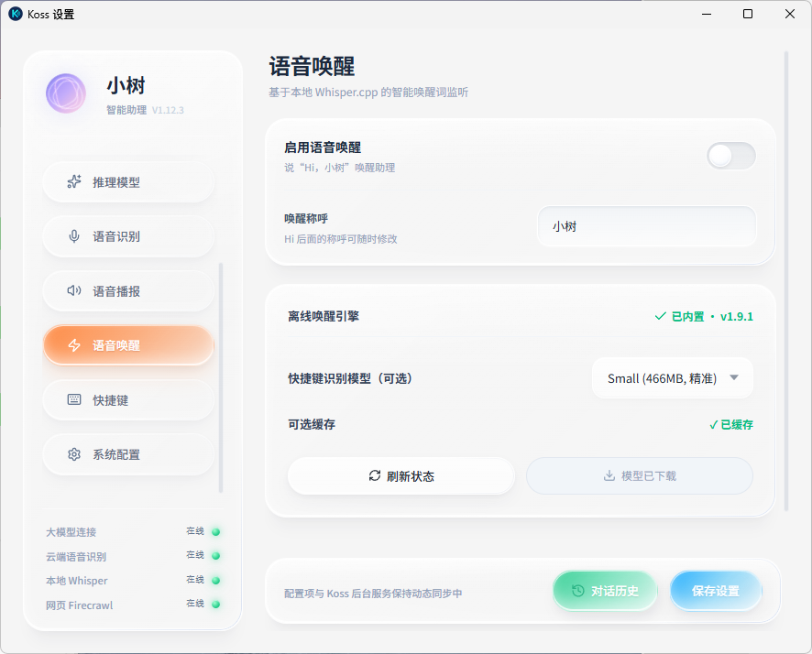The width and height of the screenshot is (812, 654).
Task: Open the Small (466MB, 精准) model dropdown
Action: (672, 378)
